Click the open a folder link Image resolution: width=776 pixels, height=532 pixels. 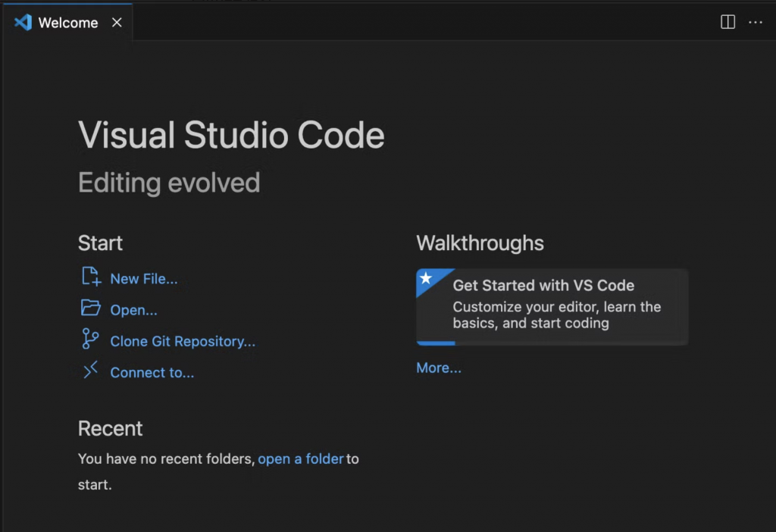pyautogui.click(x=300, y=458)
